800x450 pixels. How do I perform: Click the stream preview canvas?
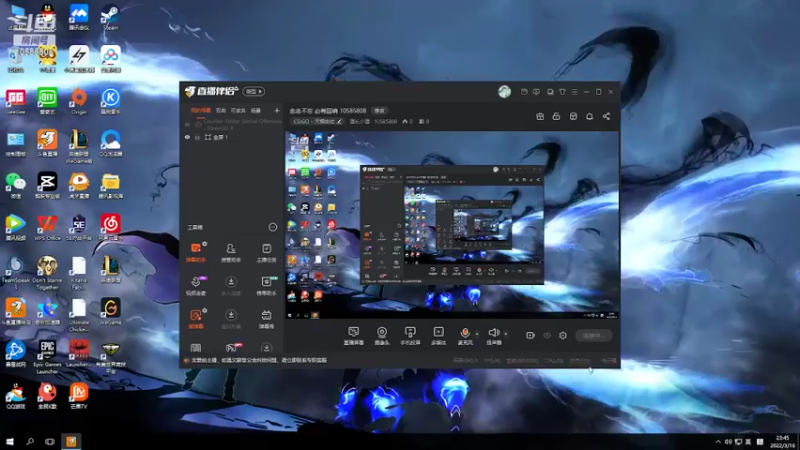tap(452, 225)
